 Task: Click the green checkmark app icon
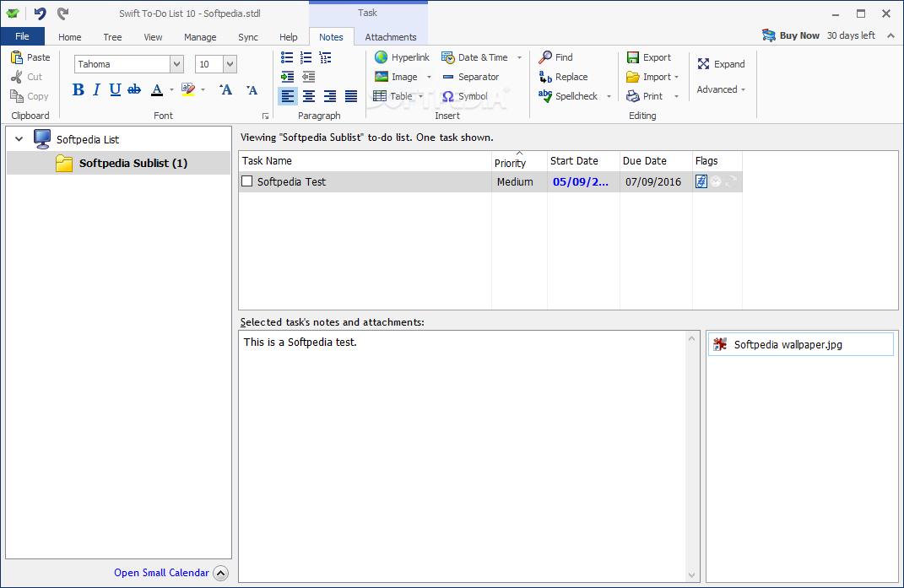[13, 13]
